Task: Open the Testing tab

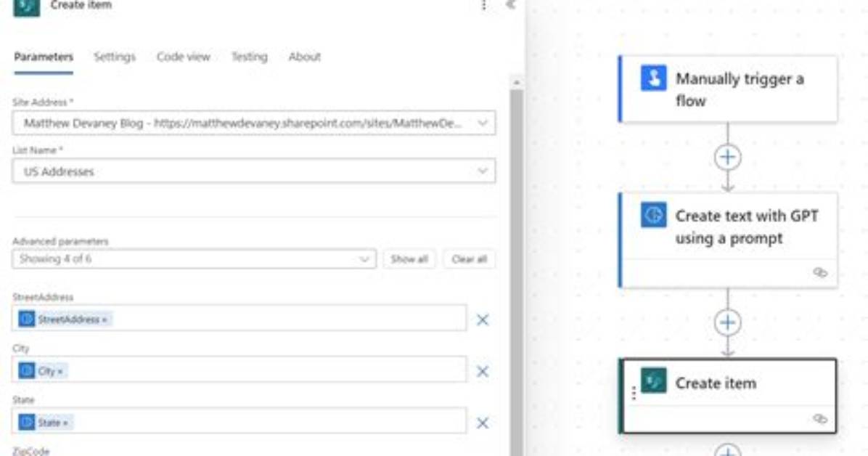Action: point(249,57)
